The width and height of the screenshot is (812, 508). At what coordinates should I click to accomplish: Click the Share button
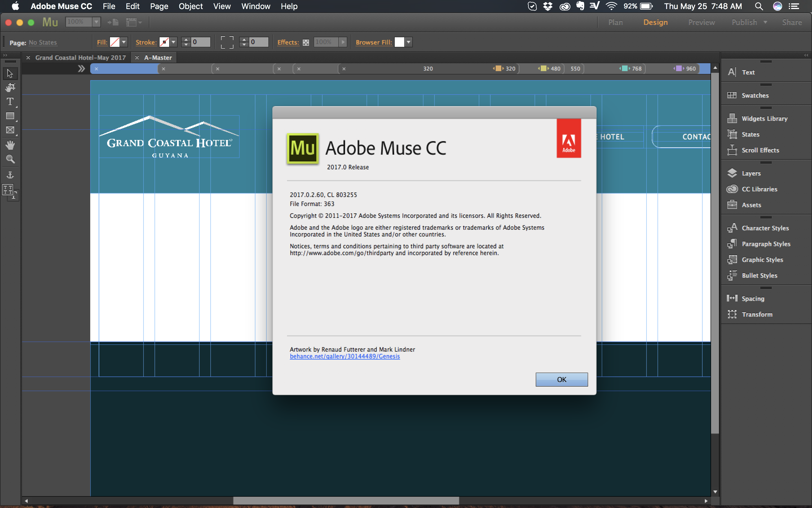(792, 23)
